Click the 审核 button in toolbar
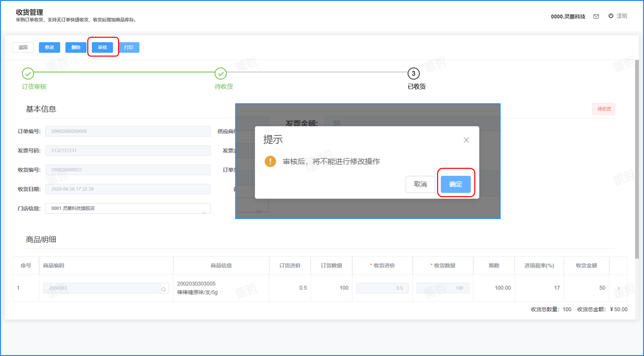Screen dimensions: 644x356 pyautogui.click(x=103, y=47)
